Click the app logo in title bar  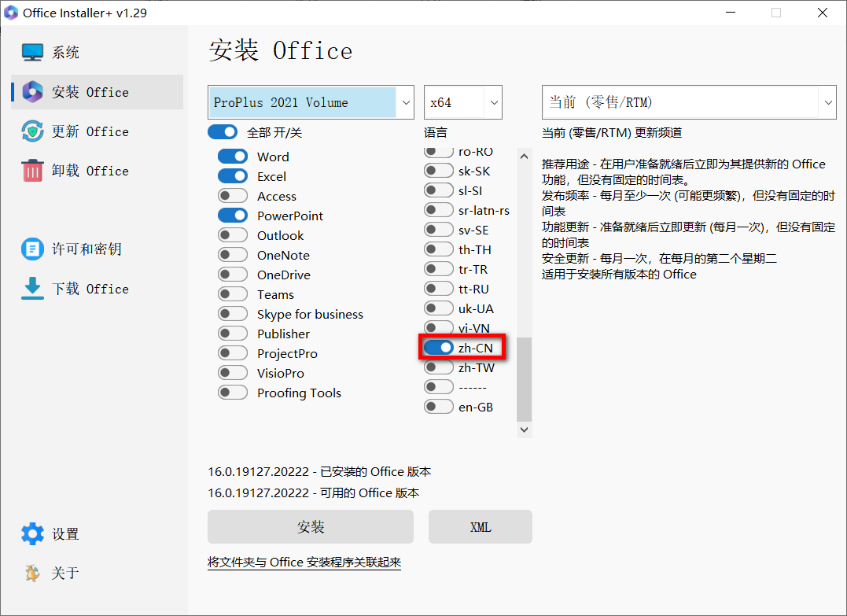(11, 13)
